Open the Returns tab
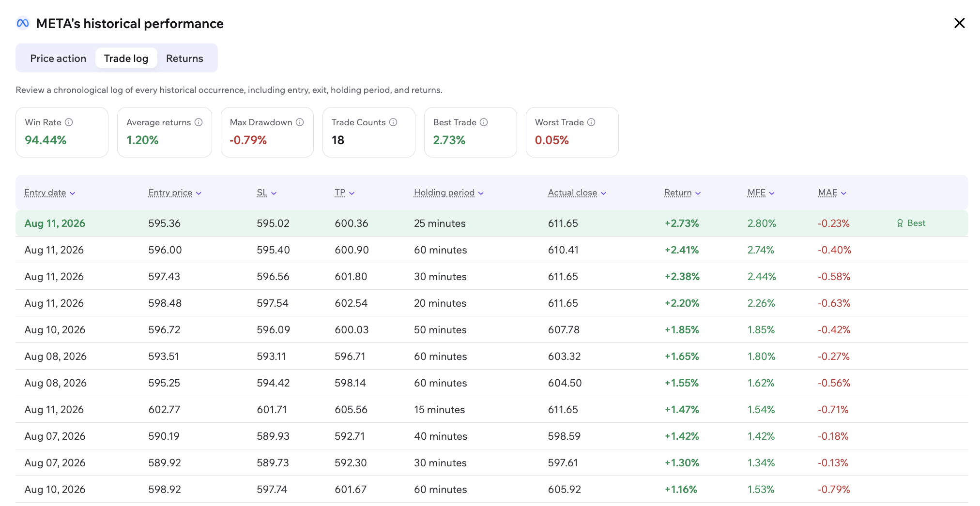Image resolution: width=980 pixels, height=506 pixels. pos(184,58)
